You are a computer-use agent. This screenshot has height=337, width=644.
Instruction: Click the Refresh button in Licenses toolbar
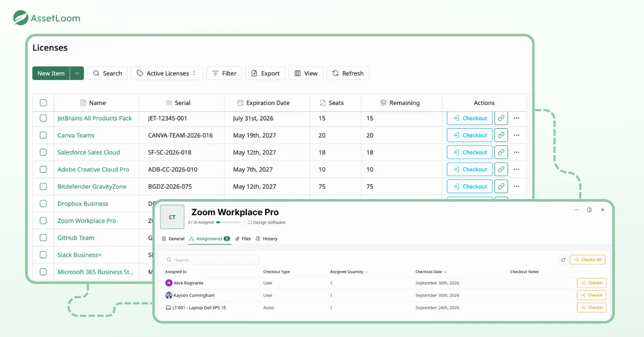(348, 74)
